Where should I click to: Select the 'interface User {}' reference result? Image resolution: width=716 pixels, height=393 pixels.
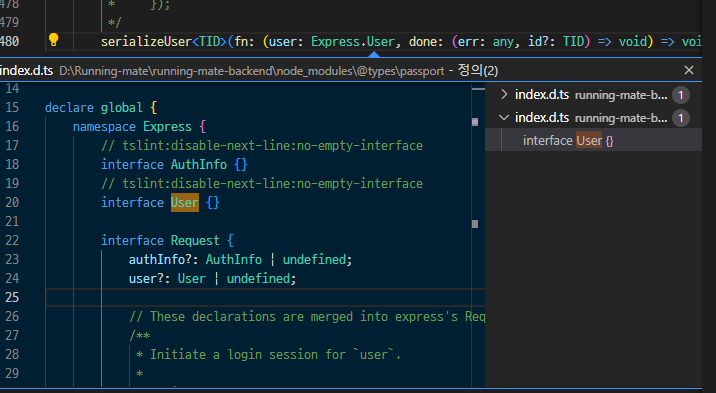pyautogui.click(x=594, y=140)
